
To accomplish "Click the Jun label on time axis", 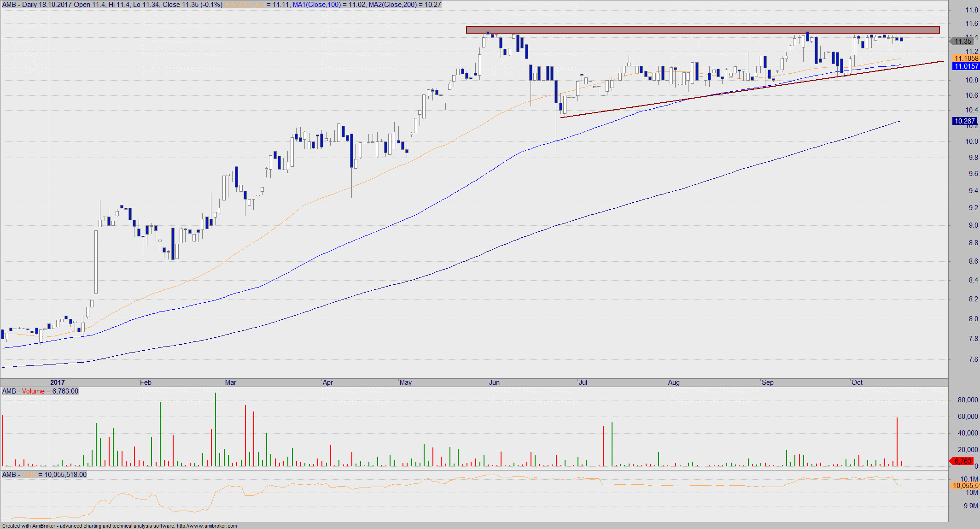I will click(x=494, y=382).
